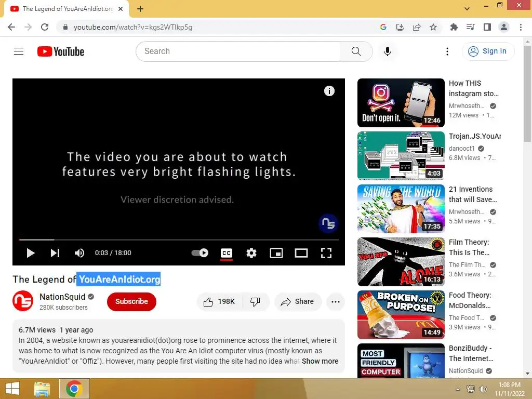Click the search magnifier button
Screen dimensions: 532x399
tap(356, 51)
